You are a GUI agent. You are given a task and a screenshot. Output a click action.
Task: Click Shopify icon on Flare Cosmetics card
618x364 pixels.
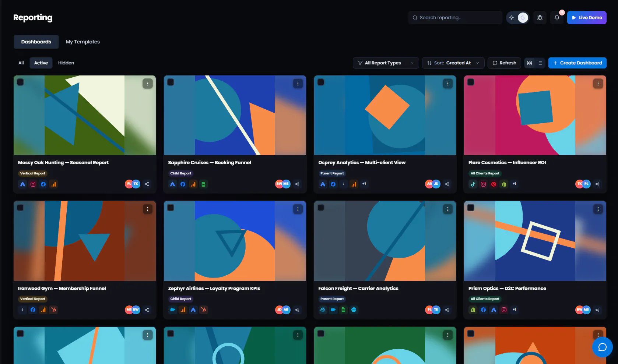point(504,184)
